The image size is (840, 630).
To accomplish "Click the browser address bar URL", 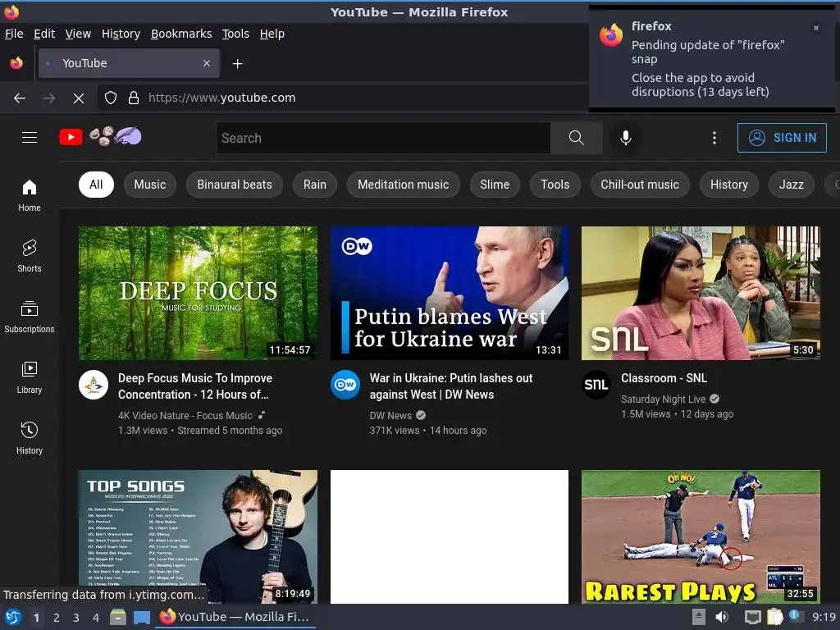I will point(221,98).
